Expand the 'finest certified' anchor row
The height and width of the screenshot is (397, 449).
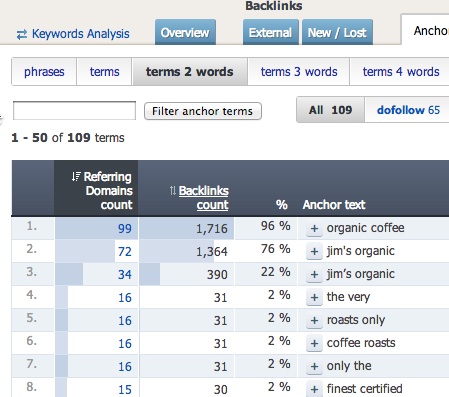click(x=314, y=389)
